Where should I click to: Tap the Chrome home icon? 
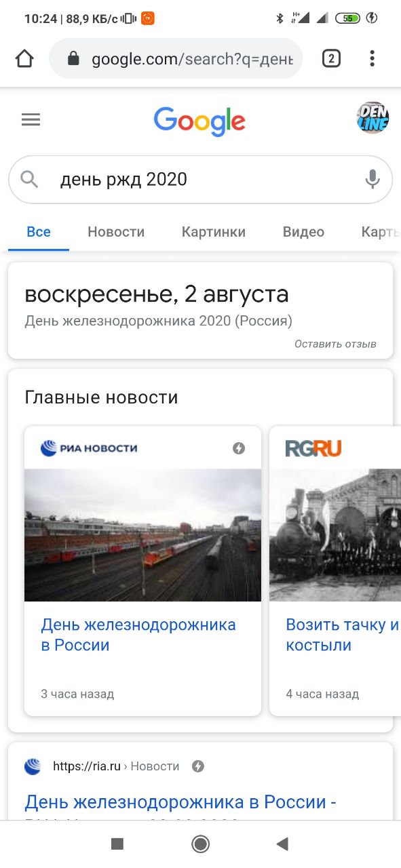point(24,59)
